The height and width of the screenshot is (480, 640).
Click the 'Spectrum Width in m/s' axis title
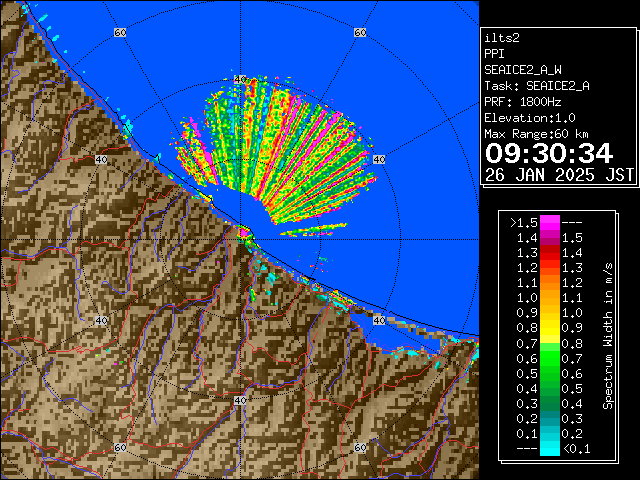click(x=608, y=336)
